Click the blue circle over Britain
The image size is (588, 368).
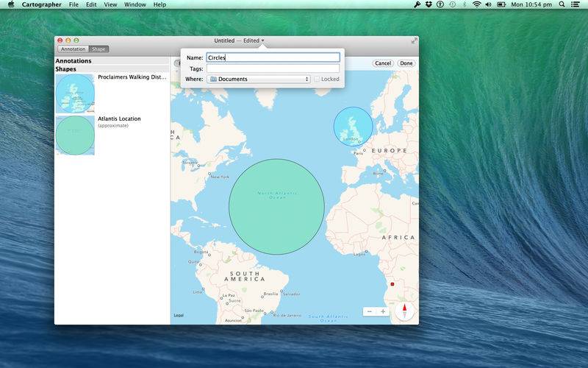[354, 127]
